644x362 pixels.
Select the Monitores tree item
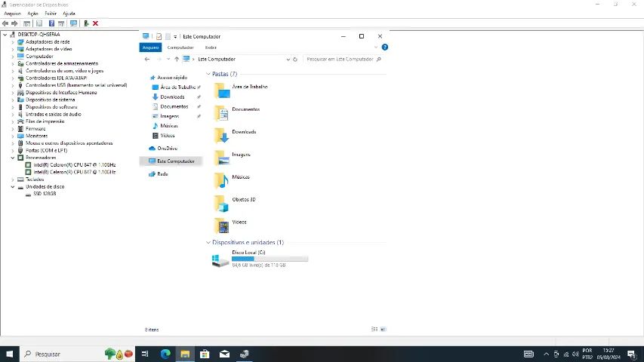coord(36,136)
